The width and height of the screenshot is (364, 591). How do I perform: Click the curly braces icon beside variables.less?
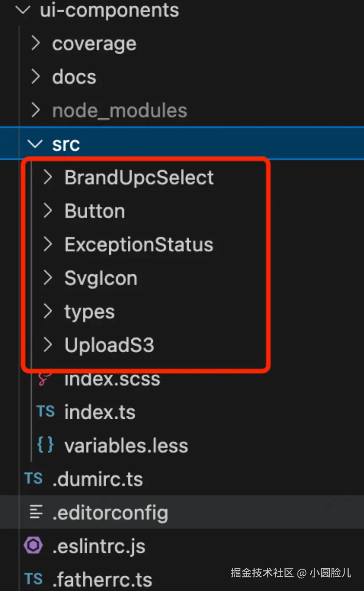click(x=45, y=445)
